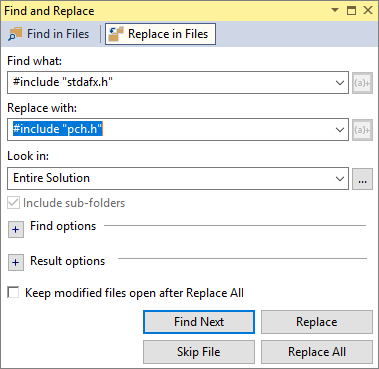Image resolution: width=379 pixels, height=369 pixels.
Task: Click the Replace in Files folder icon
Action: point(116,34)
